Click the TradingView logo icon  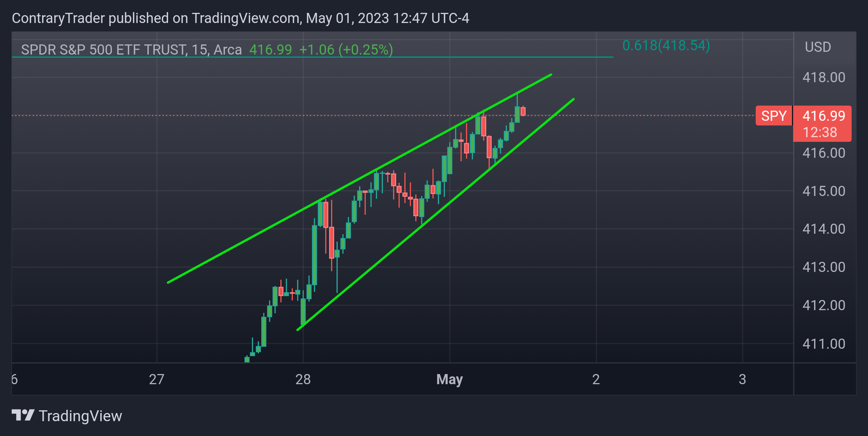[23, 415]
